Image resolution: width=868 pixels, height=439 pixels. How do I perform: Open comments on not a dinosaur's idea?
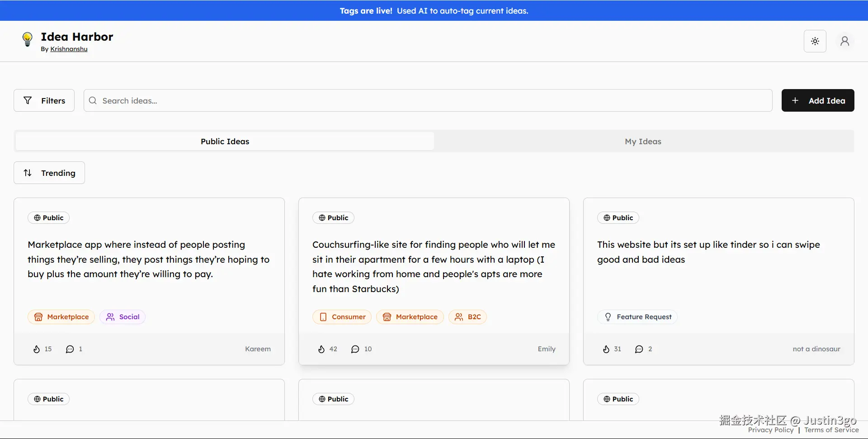point(639,349)
